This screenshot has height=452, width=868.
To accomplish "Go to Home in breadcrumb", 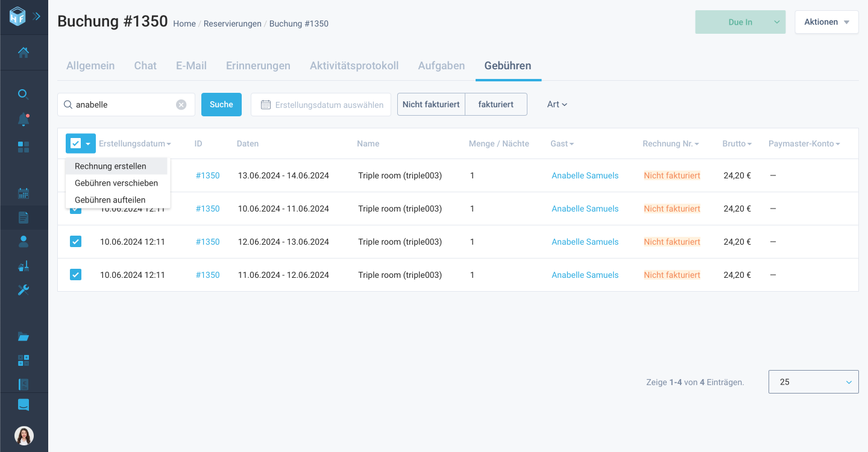I will [184, 24].
